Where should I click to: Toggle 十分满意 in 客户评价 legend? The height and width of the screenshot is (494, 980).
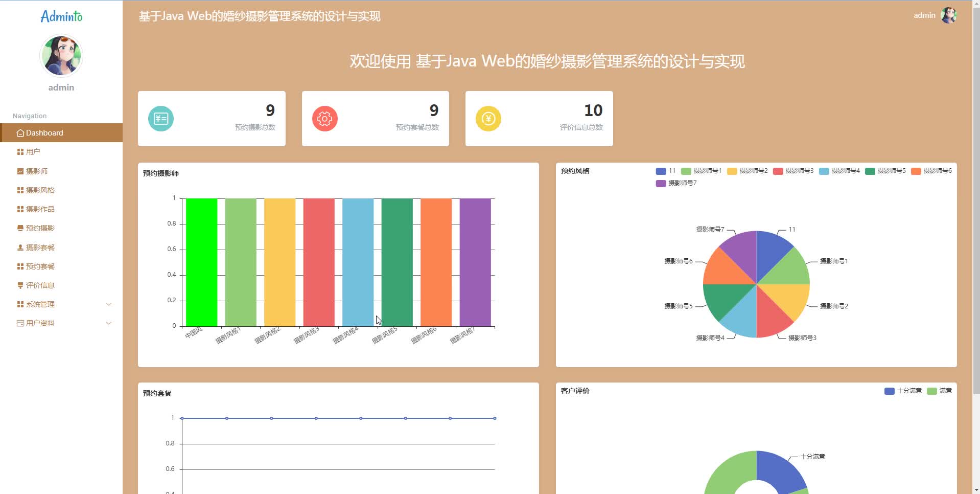[903, 391]
